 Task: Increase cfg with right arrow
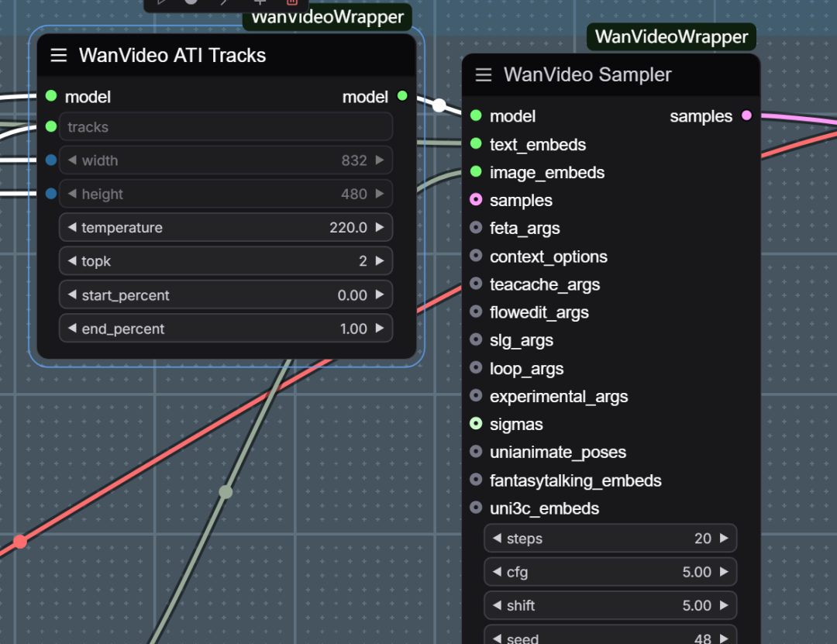pos(724,571)
